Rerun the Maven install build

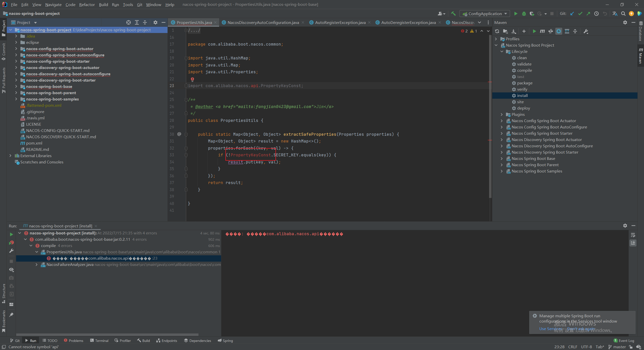11,234
